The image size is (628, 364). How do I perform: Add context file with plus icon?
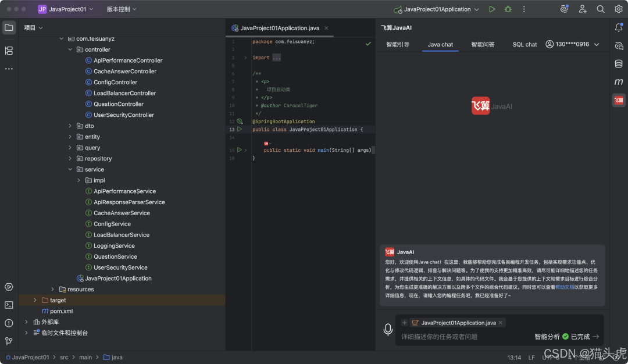[x=404, y=323]
